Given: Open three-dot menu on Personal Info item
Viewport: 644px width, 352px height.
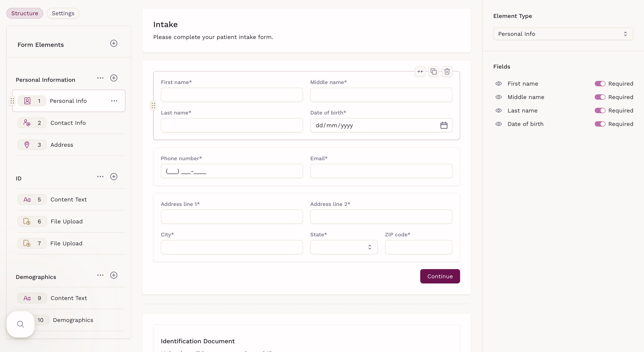Looking at the screenshot, I should click(114, 101).
